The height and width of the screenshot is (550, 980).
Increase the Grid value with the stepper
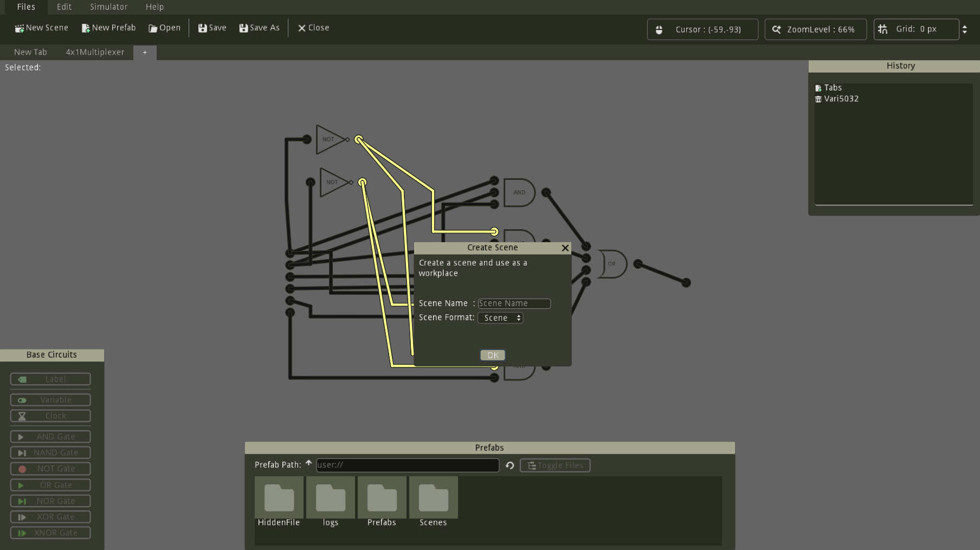click(965, 26)
